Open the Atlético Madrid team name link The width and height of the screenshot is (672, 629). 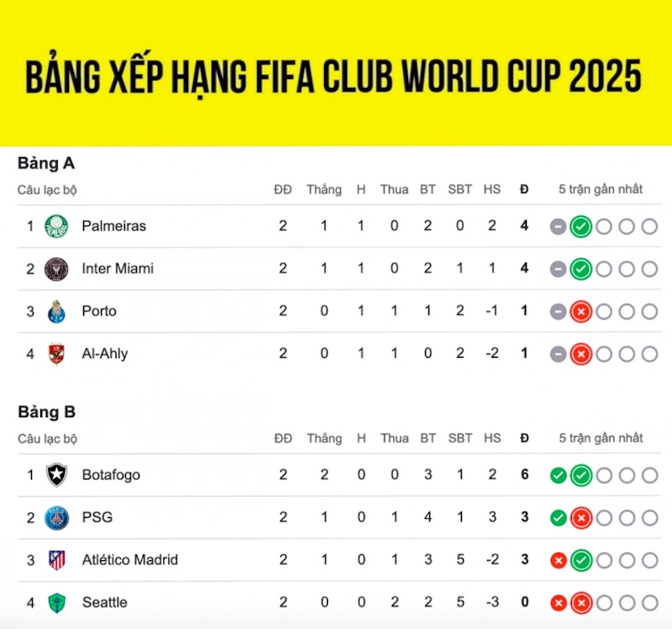(x=130, y=559)
